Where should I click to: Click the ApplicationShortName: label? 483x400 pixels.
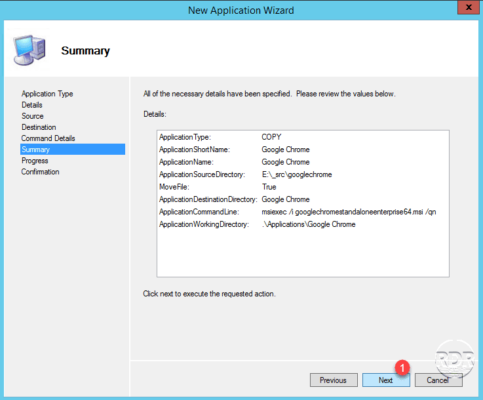(x=195, y=149)
